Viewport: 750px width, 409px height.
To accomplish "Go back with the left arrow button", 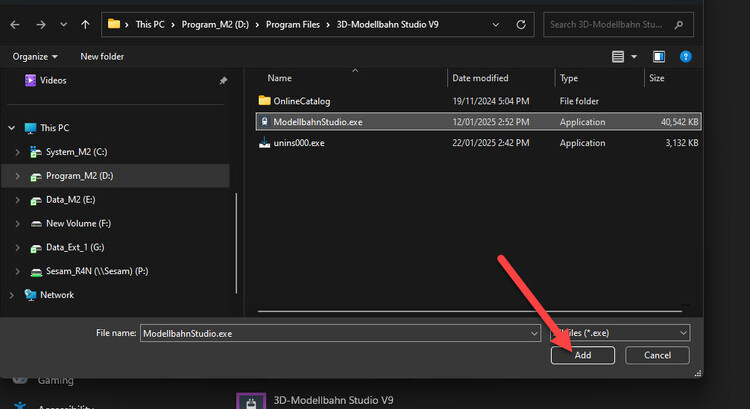I will [x=15, y=24].
